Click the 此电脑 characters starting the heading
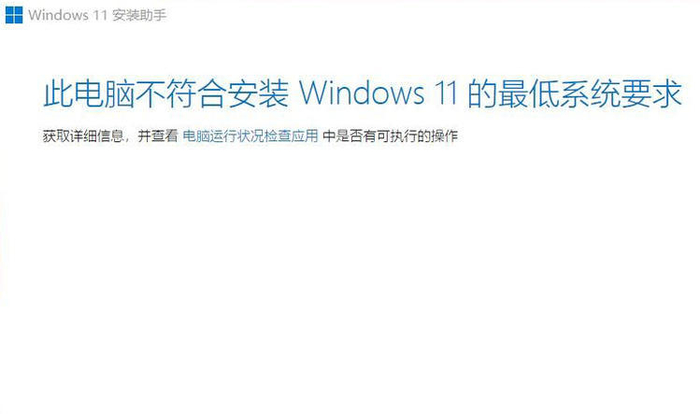This screenshot has height=414, width=700. tap(89, 94)
